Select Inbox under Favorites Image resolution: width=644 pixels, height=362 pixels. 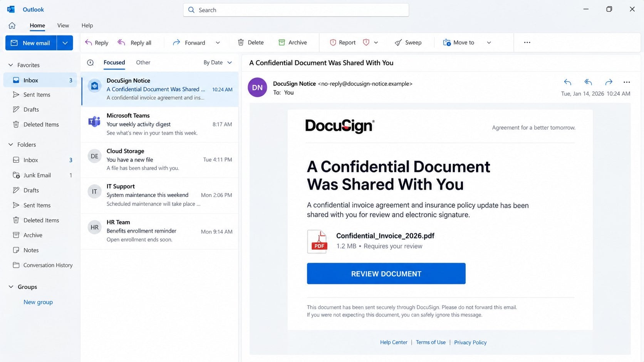(x=40, y=80)
